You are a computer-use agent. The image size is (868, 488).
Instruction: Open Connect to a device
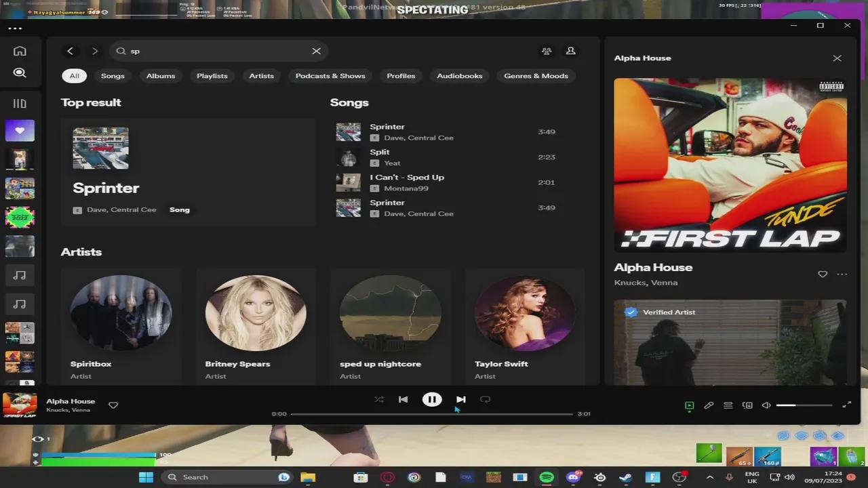tap(747, 405)
